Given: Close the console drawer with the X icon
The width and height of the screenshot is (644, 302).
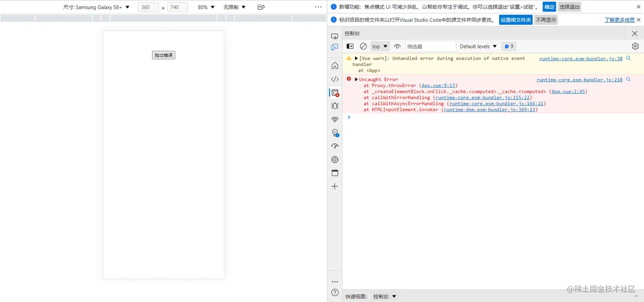Looking at the screenshot, I should [x=635, y=34].
